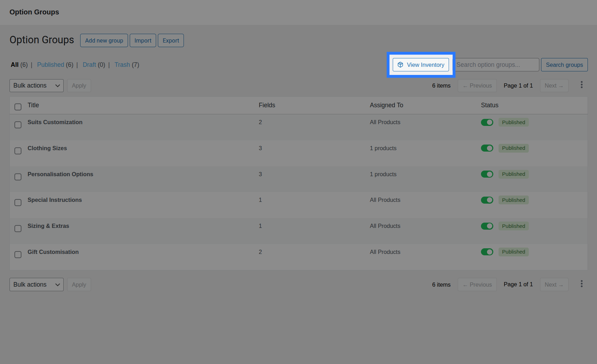
Task: Click the Import button
Action: (x=143, y=40)
